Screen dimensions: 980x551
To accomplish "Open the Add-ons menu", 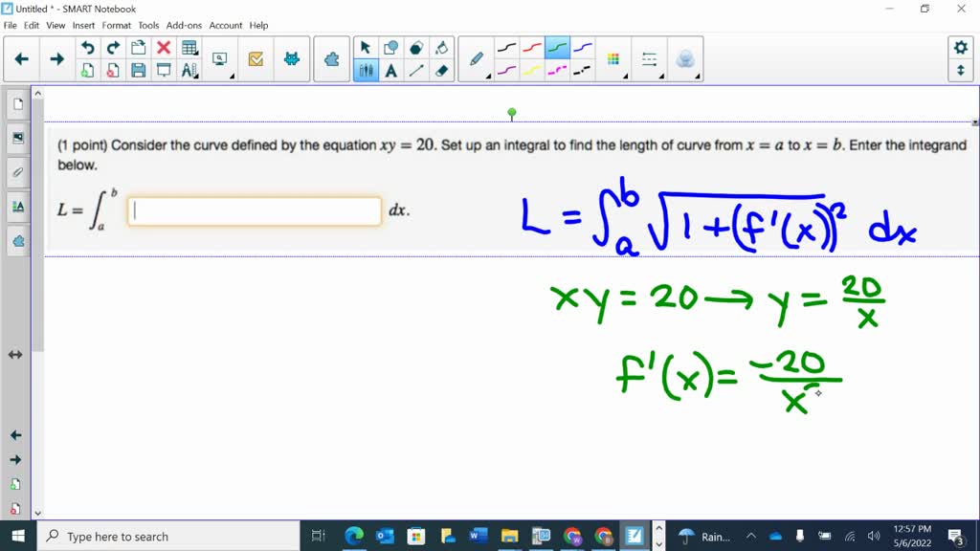I will (x=185, y=25).
